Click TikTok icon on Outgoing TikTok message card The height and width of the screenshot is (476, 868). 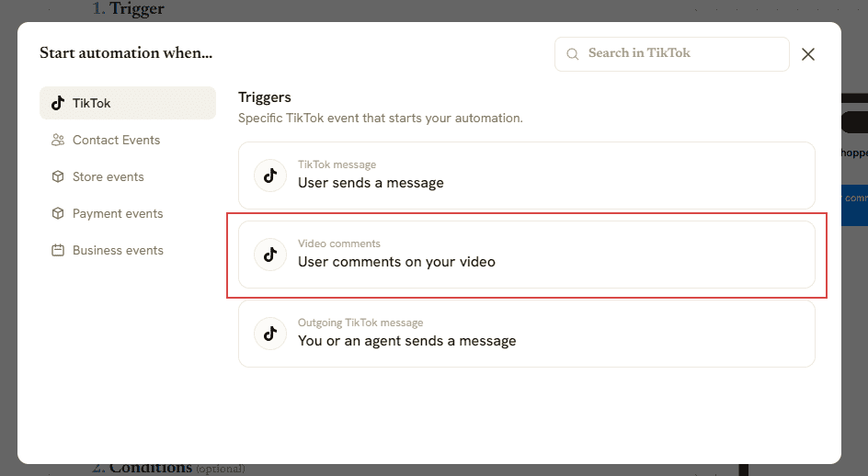(x=270, y=334)
